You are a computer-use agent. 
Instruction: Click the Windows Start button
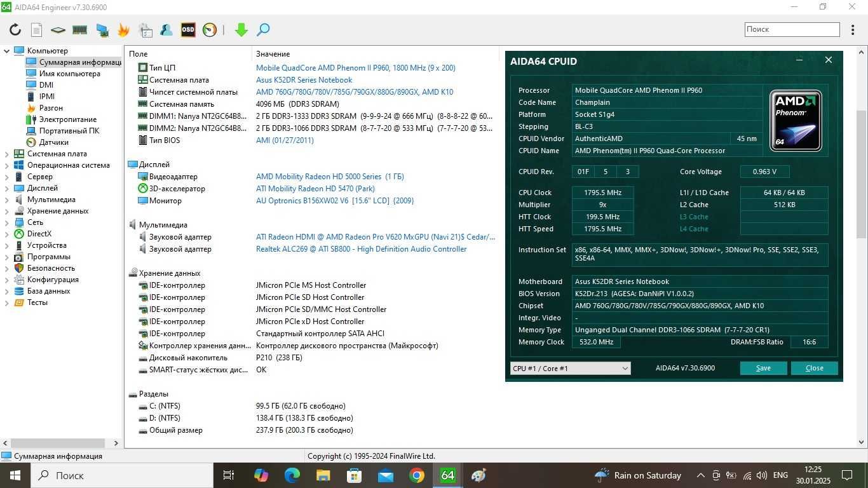pos(15,475)
